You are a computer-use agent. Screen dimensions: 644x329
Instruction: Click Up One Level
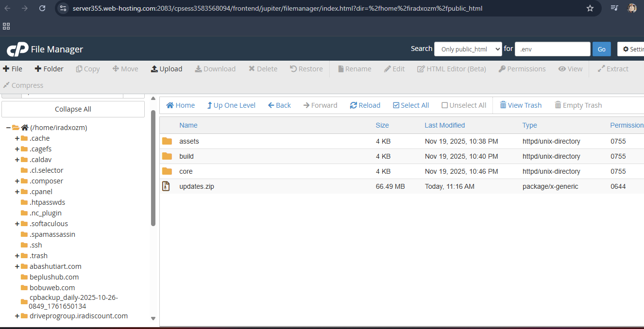[x=231, y=105]
